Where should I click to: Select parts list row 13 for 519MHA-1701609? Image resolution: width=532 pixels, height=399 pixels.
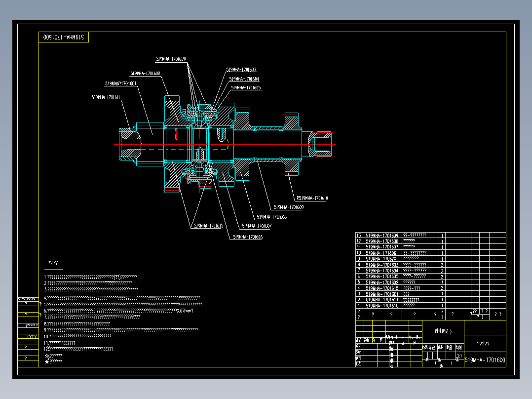pos(430,236)
